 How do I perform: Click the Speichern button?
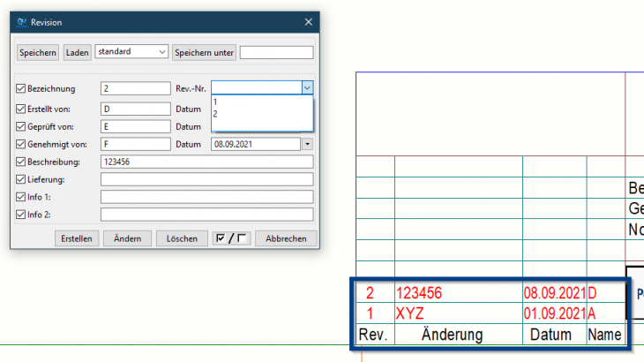tap(38, 53)
